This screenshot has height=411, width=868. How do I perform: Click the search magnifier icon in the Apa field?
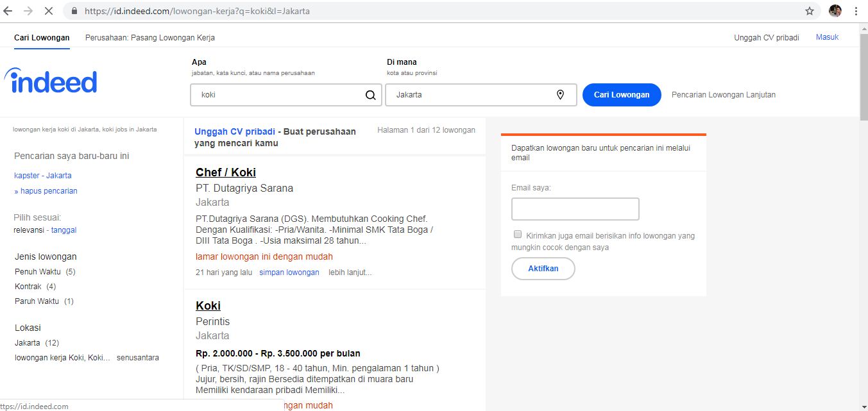(370, 95)
